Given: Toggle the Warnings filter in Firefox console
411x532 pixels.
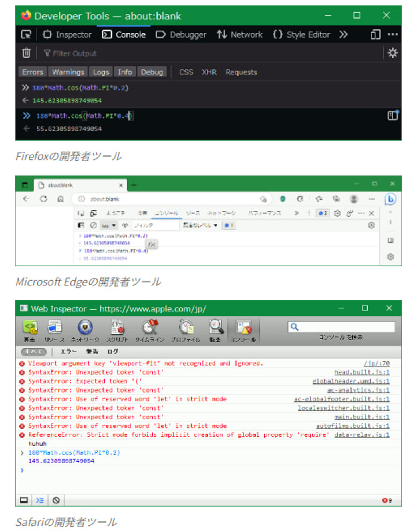Looking at the screenshot, I should click(x=68, y=72).
